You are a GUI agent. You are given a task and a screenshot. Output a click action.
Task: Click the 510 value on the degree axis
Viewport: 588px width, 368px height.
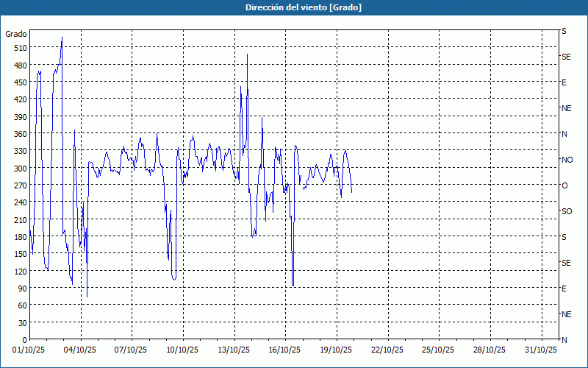pos(19,48)
